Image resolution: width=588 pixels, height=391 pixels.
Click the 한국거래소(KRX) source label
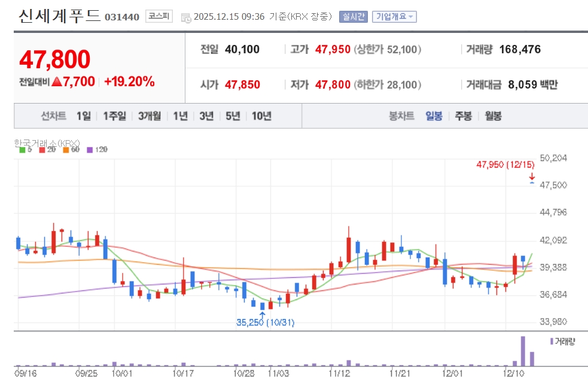click(x=47, y=143)
